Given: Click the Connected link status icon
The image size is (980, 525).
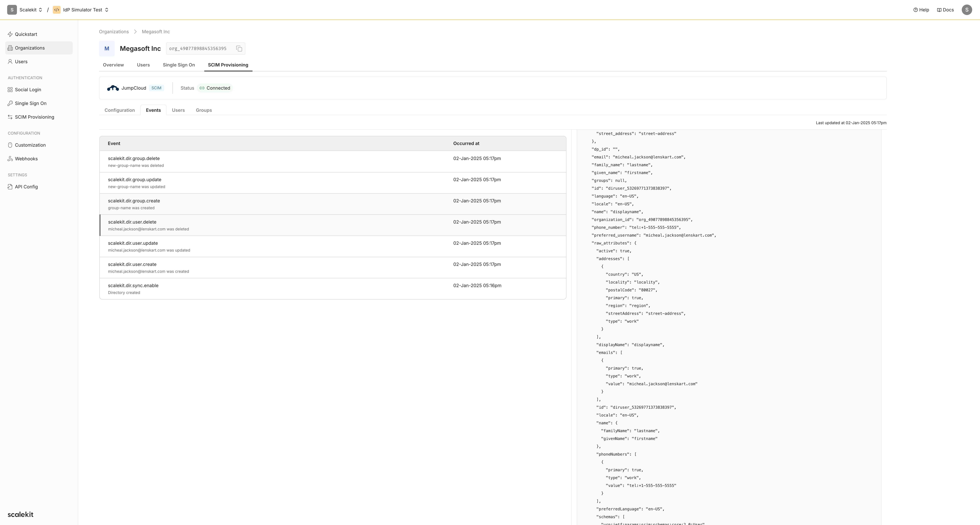Looking at the screenshot, I should (202, 88).
